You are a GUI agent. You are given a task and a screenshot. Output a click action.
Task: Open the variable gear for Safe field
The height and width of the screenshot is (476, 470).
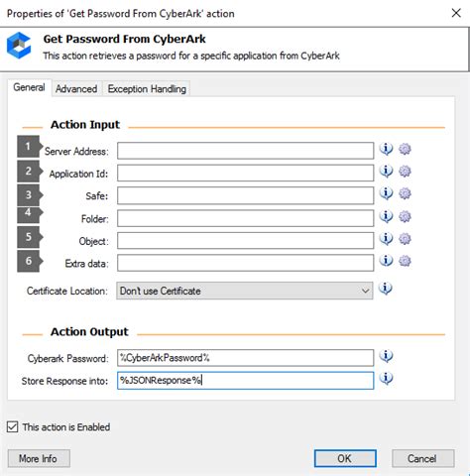(405, 193)
